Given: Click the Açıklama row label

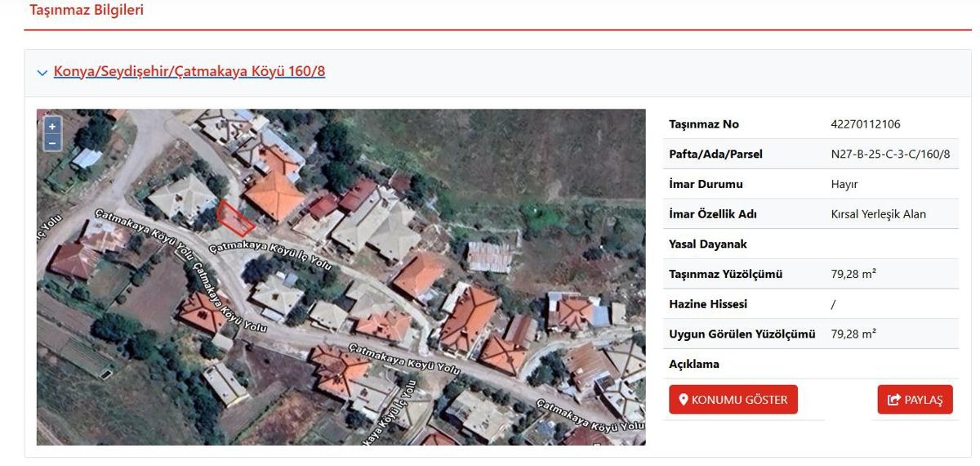Looking at the screenshot, I should click(693, 364).
